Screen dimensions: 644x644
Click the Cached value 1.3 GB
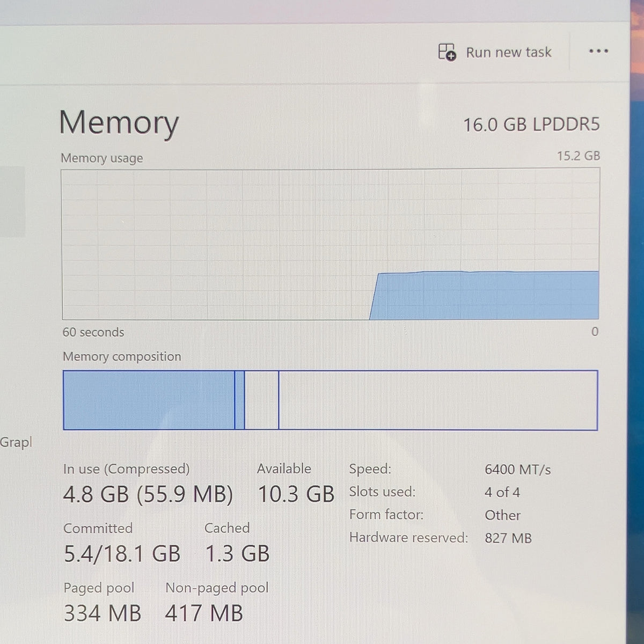pyautogui.click(x=237, y=554)
